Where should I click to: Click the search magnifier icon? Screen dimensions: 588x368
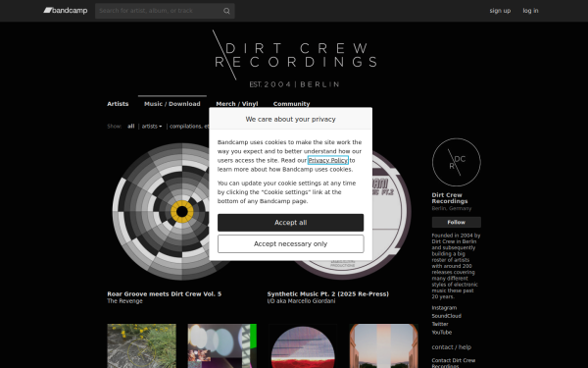pyautogui.click(x=226, y=11)
